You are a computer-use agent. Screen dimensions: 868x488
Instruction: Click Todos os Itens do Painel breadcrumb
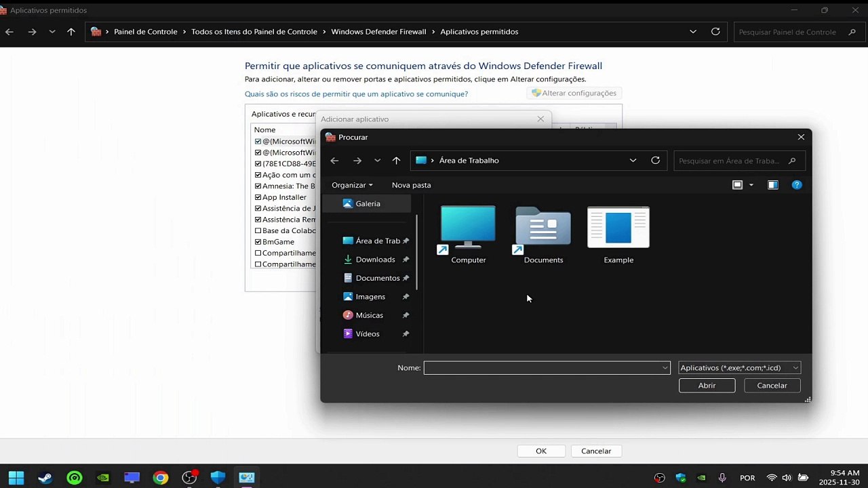point(254,32)
